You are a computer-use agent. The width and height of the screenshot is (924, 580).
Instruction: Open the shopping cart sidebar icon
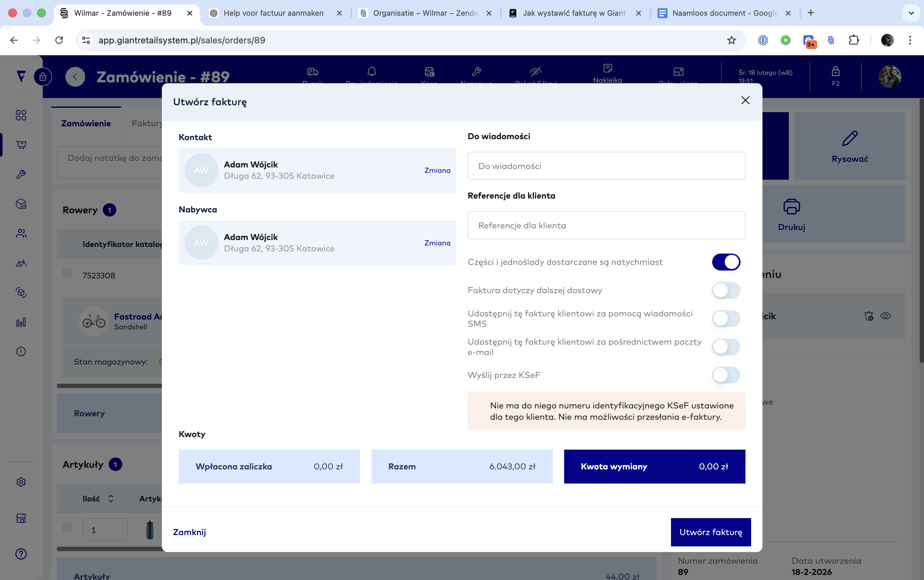click(21, 145)
